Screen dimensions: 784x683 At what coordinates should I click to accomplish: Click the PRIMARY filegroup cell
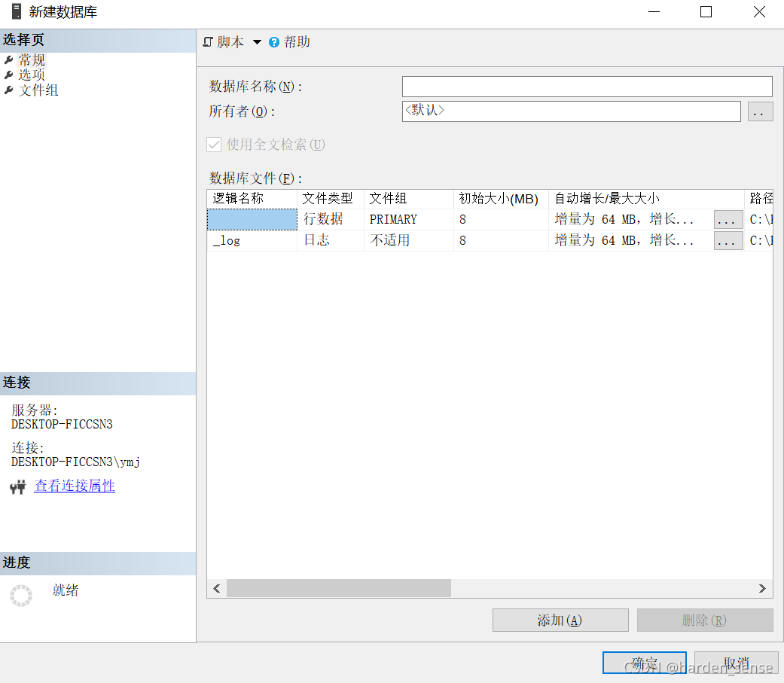(x=408, y=219)
